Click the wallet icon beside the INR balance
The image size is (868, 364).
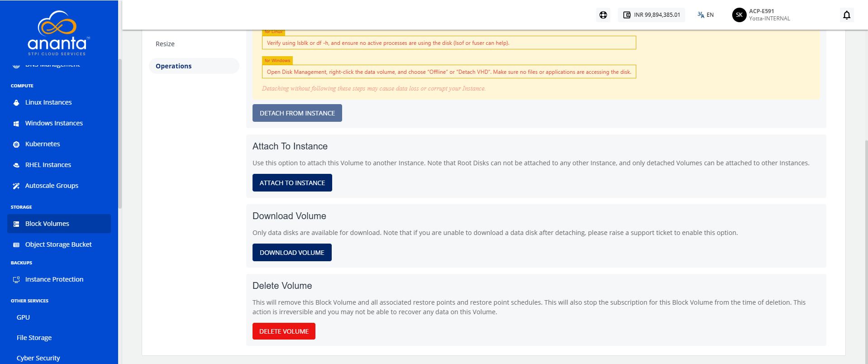tap(627, 15)
